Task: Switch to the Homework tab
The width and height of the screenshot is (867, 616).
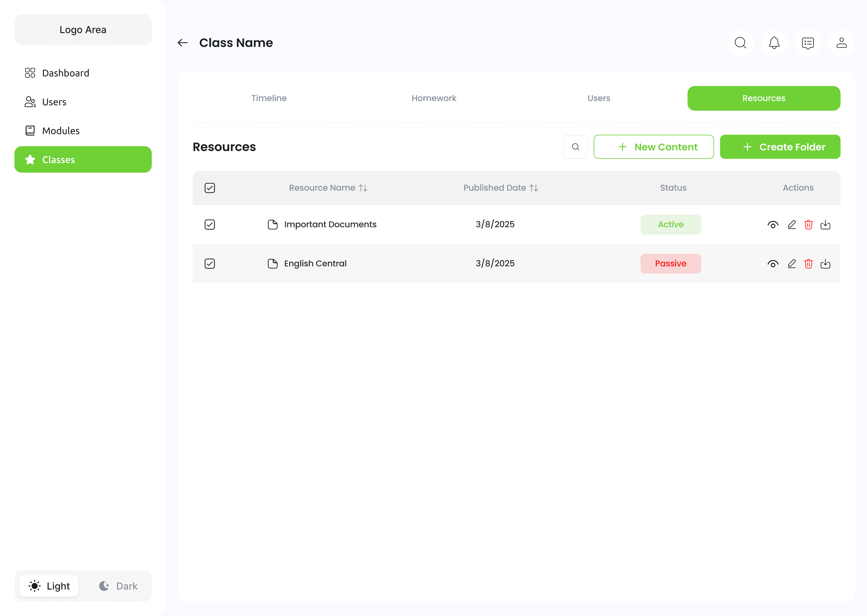Action: pyautogui.click(x=433, y=98)
